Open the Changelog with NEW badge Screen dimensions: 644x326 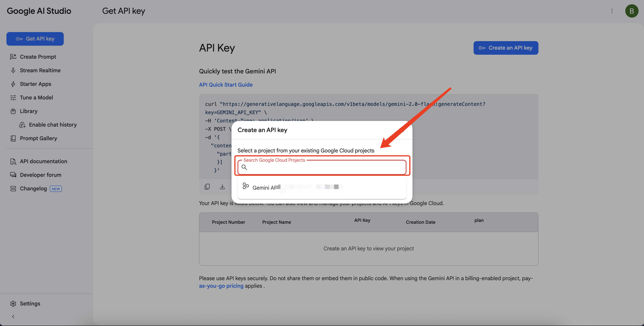pyautogui.click(x=34, y=189)
